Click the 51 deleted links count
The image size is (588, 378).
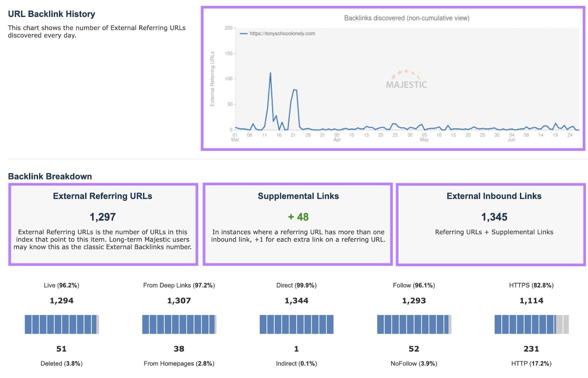click(61, 349)
